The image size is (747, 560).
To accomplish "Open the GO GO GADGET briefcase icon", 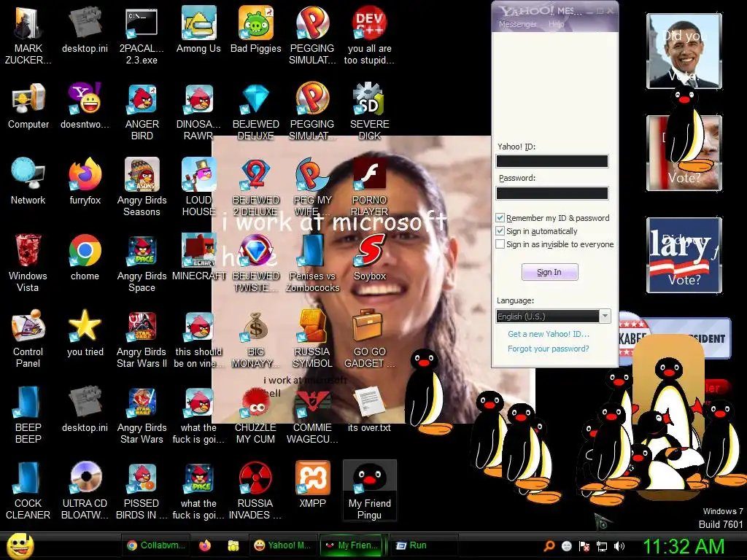I will (369, 338).
